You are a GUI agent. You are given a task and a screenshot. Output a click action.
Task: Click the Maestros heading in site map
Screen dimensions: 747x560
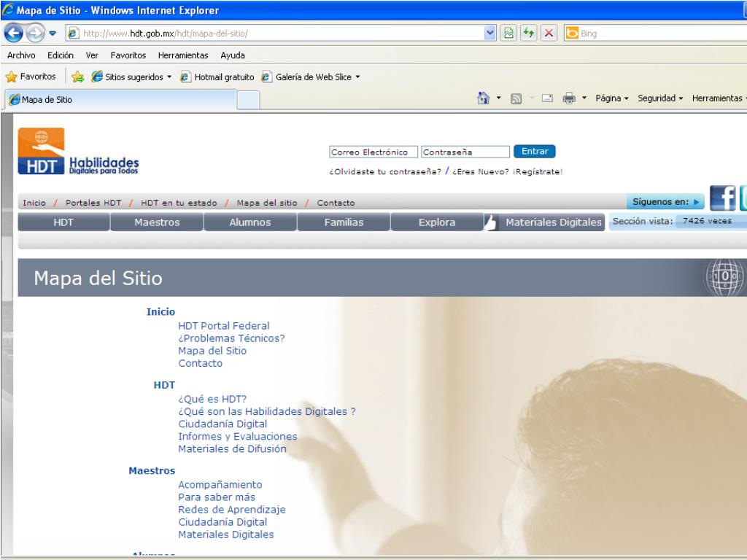[152, 470]
